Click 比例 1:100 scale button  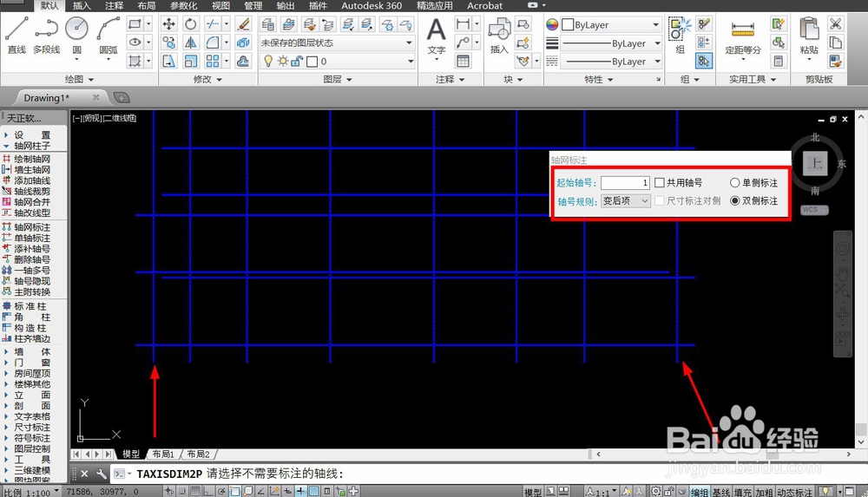(31, 492)
